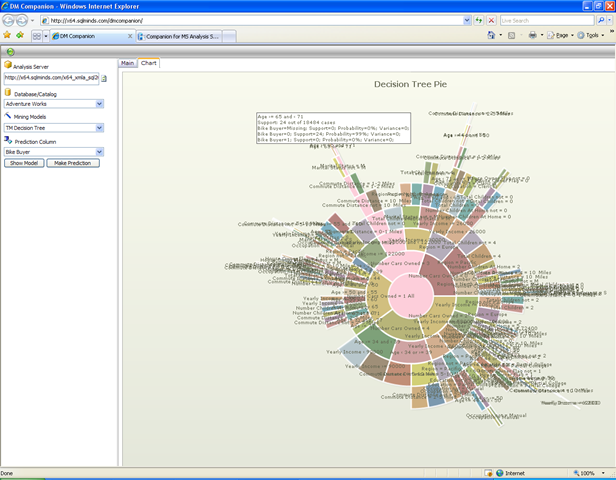Refresh the page with the green arrows icon
This screenshot has height=480, width=616.
coord(478,20)
